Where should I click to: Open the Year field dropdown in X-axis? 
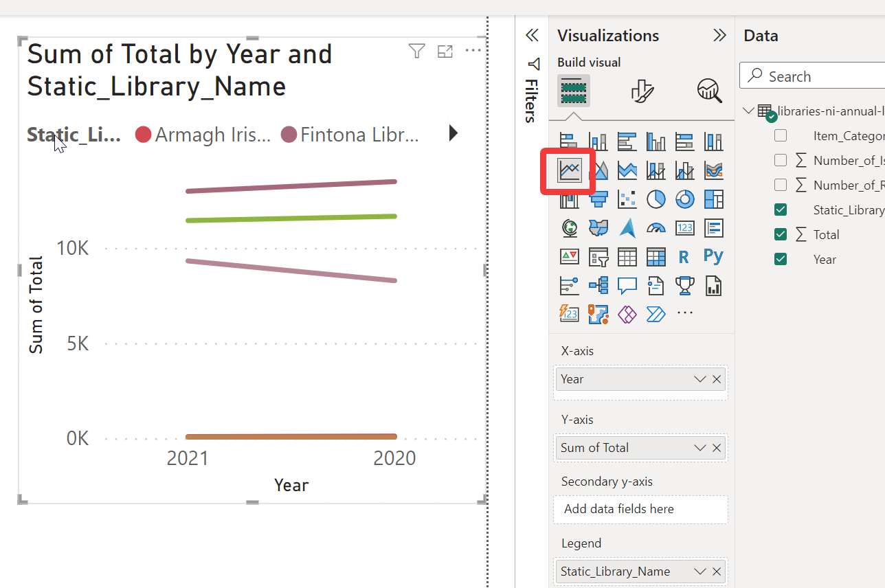(700, 379)
